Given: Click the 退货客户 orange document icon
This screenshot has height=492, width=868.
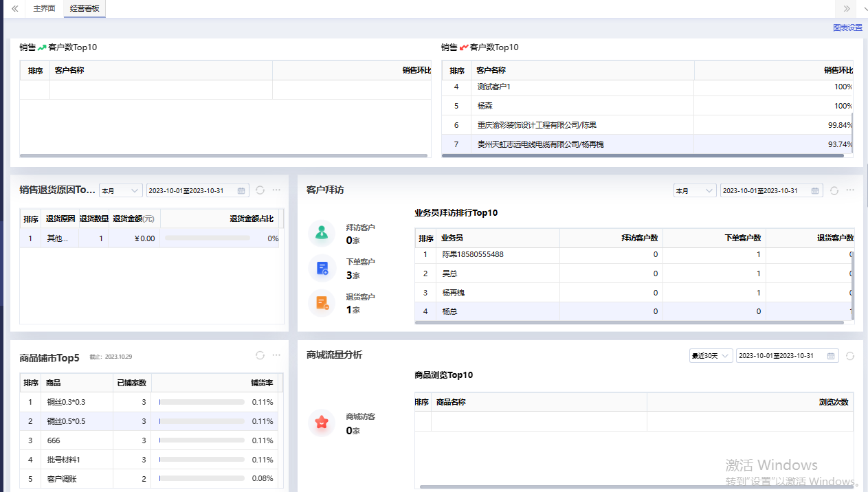Looking at the screenshot, I should (x=322, y=303).
